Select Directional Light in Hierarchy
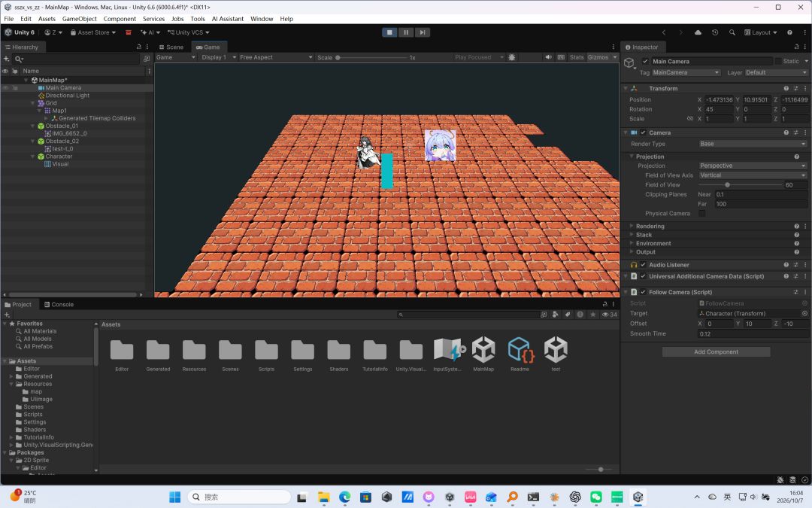The width and height of the screenshot is (812, 508). pyautogui.click(x=68, y=96)
